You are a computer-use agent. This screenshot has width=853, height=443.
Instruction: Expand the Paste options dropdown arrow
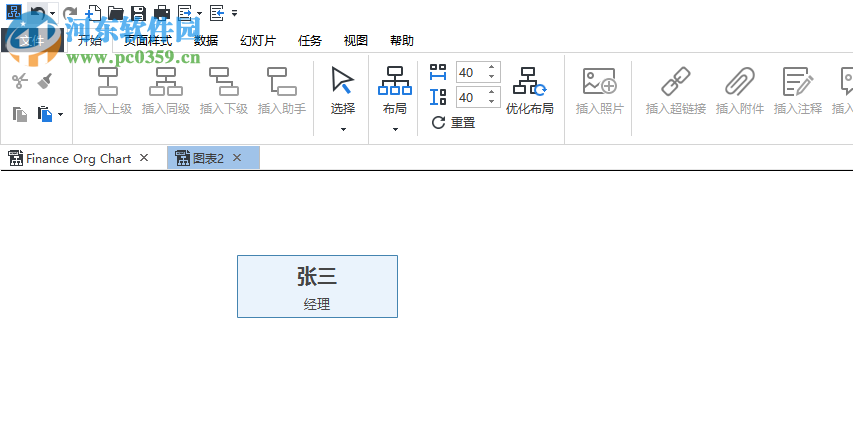point(60,114)
